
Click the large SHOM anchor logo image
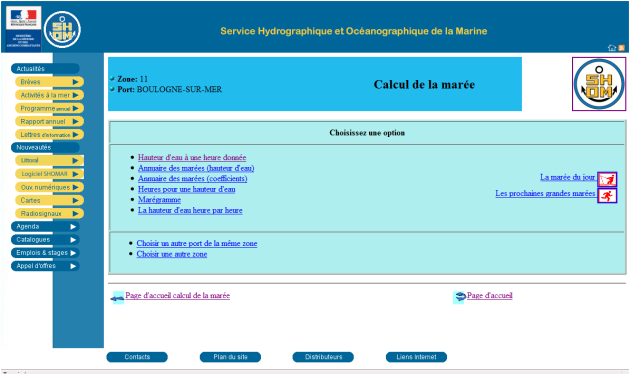(x=599, y=84)
